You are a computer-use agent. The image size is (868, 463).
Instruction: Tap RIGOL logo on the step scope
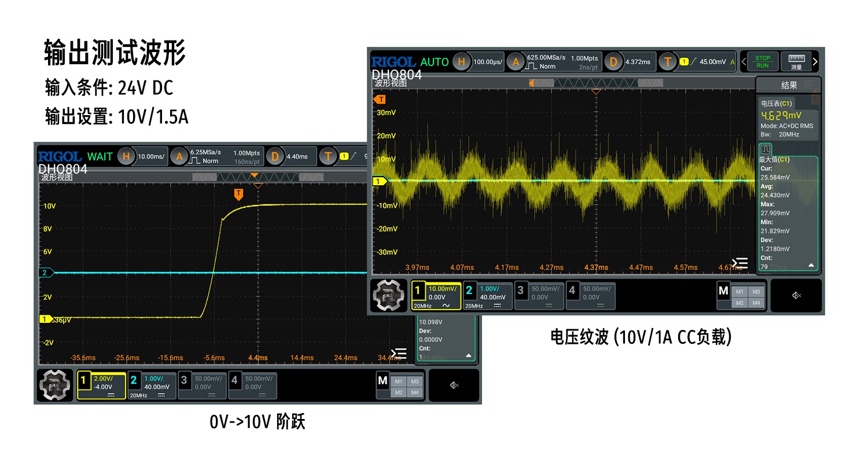click(60, 156)
